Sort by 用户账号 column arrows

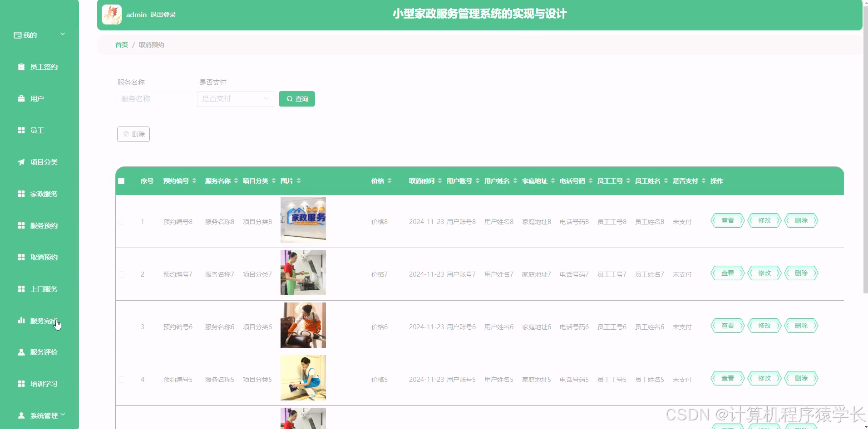click(478, 180)
